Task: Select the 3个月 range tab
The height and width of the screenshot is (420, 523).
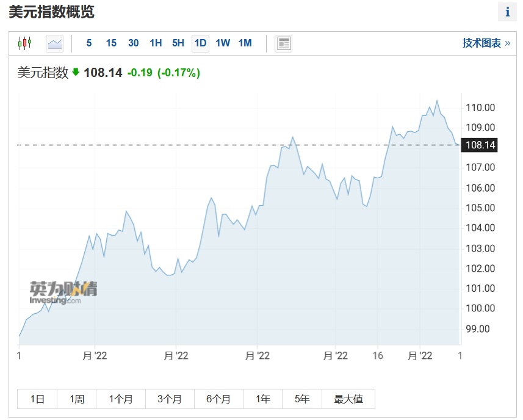Action: tap(170, 399)
